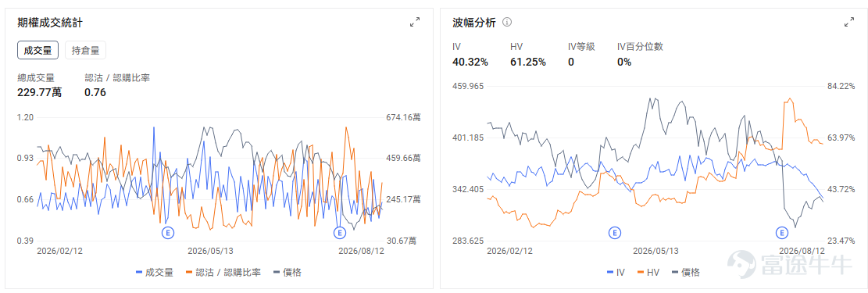
Task: Toggle the 價格 legend in 波幅分析 chart
Action: [685, 272]
